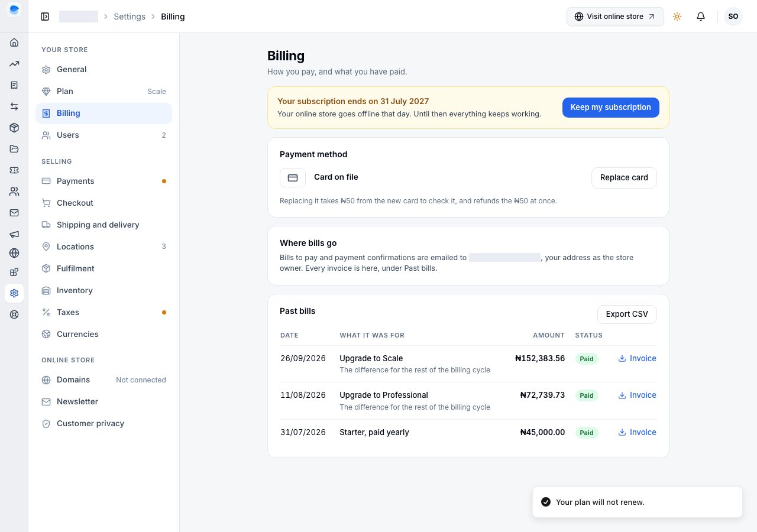Screen dimensions: 757x532
Task: Open the SO user avatar menu
Action: click(733, 17)
